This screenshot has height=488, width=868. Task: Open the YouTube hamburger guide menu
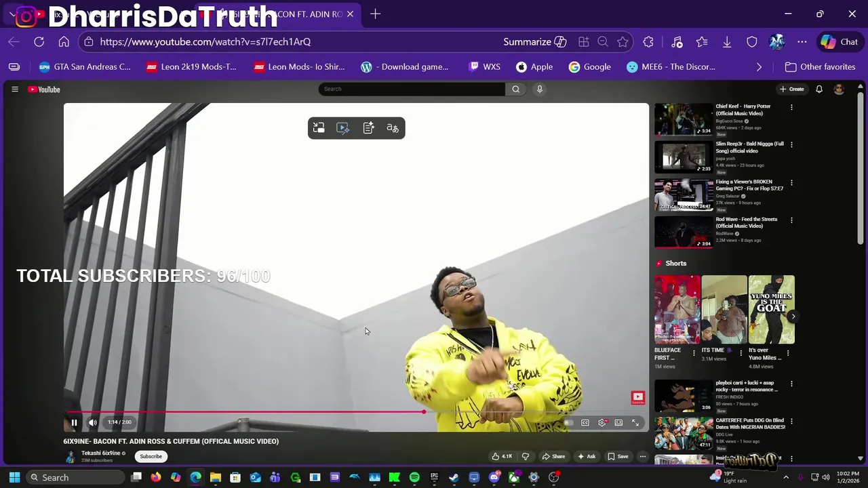point(14,89)
